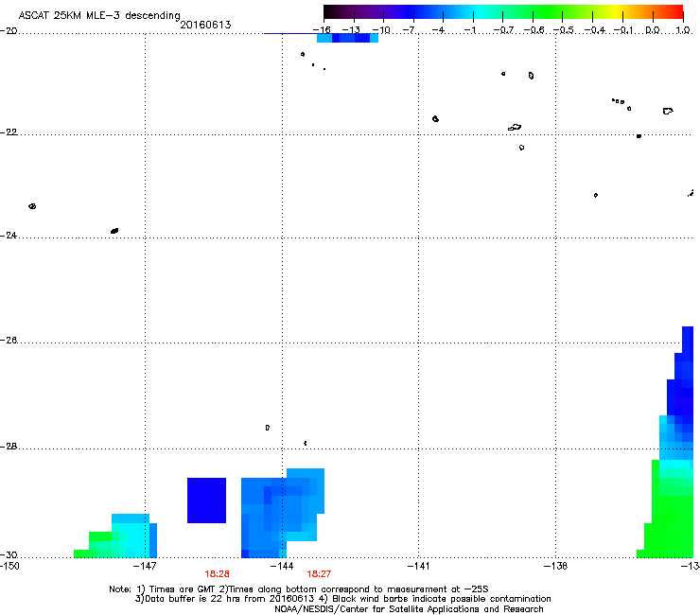The image size is (700, 615).
Task: Click the -4 color scale label
Action: click(x=439, y=30)
